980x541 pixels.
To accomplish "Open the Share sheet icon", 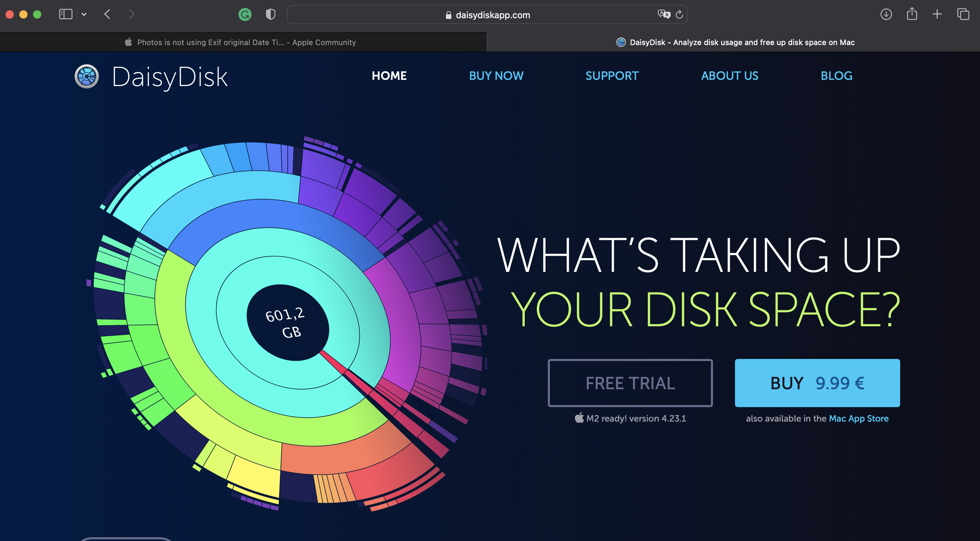I will pos(912,14).
